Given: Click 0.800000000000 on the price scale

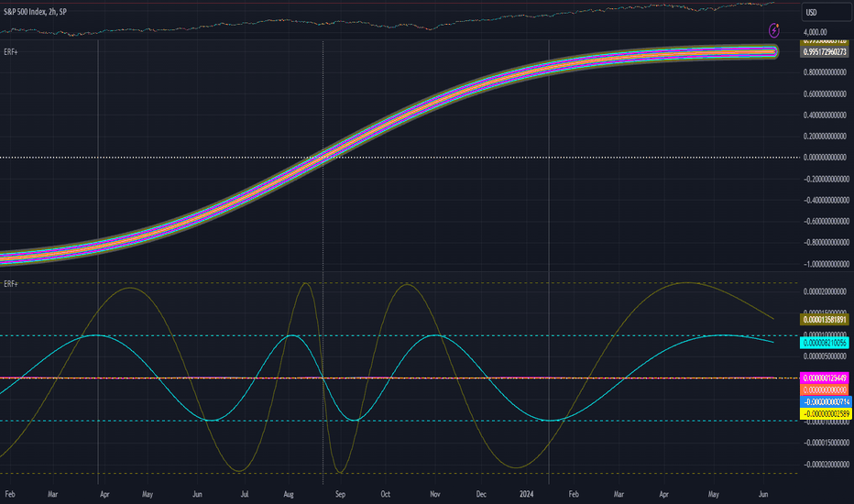Looking at the screenshot, I should click(x=825, y=72).
